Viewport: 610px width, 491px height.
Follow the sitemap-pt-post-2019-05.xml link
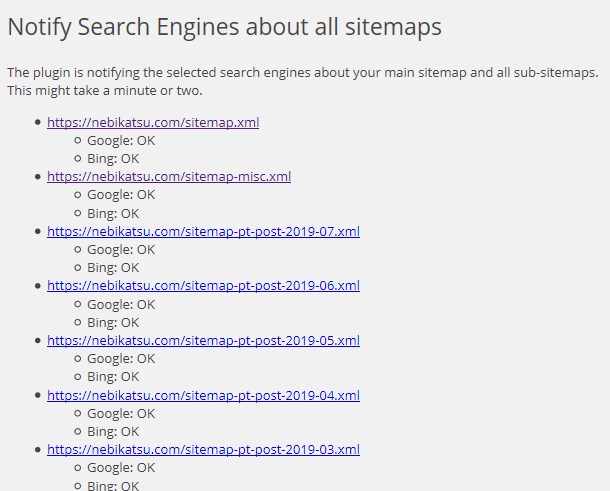[203, 340]
